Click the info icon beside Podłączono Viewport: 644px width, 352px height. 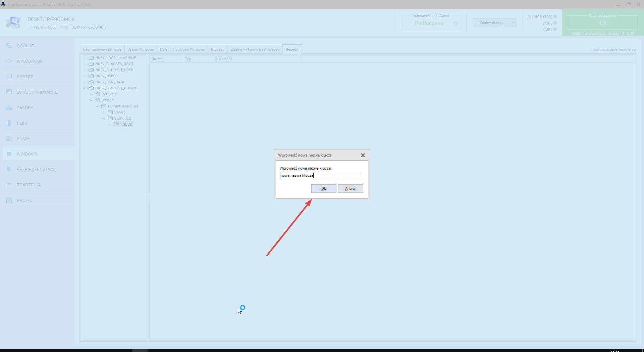tap(456, 23)
